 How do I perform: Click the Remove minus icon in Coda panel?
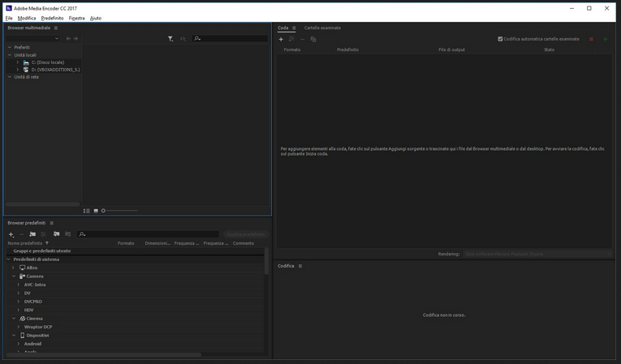(302, 39)
